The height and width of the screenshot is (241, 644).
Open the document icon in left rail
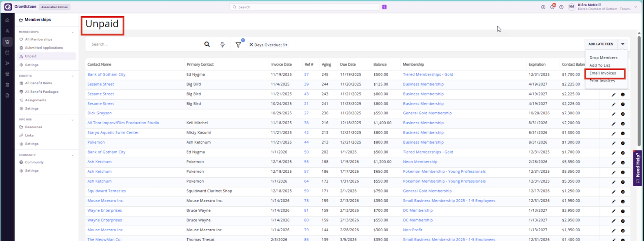click(x=7, y=95)
